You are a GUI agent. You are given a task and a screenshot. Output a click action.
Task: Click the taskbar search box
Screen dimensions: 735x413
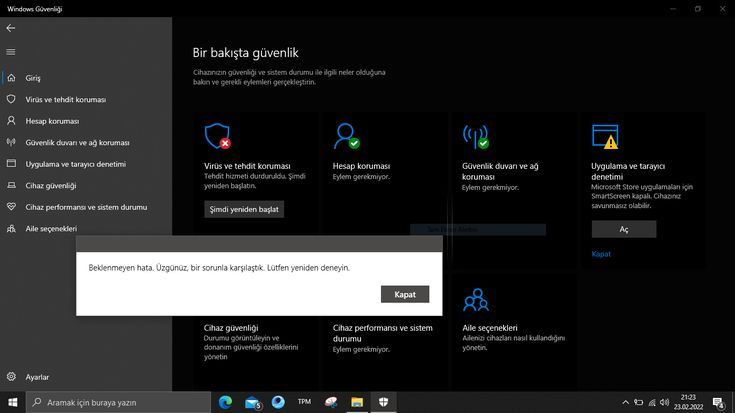pyautogui.click(x=119, y=402)
